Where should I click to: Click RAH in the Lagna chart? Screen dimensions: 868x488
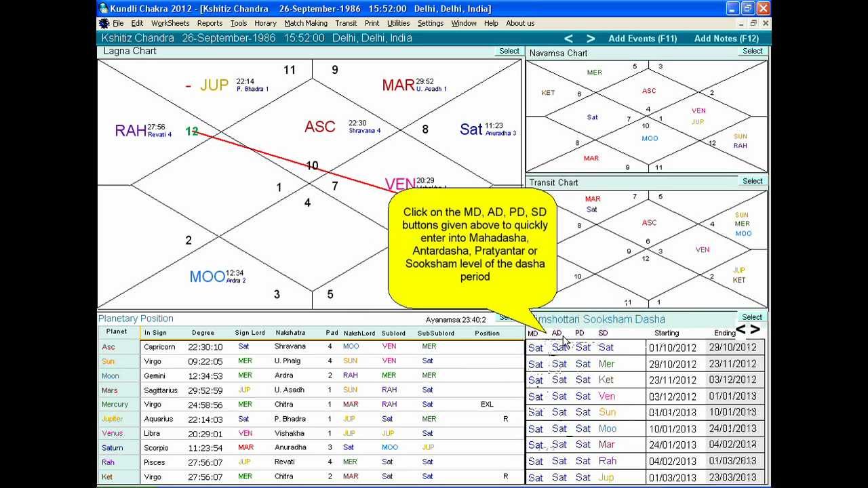click(x=130, y=131)
